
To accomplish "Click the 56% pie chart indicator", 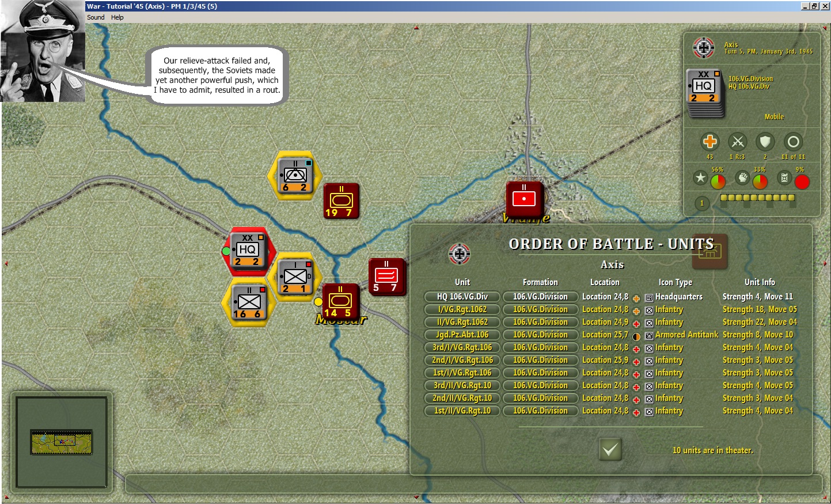I will pyautogui.click(x=718, y=182).
